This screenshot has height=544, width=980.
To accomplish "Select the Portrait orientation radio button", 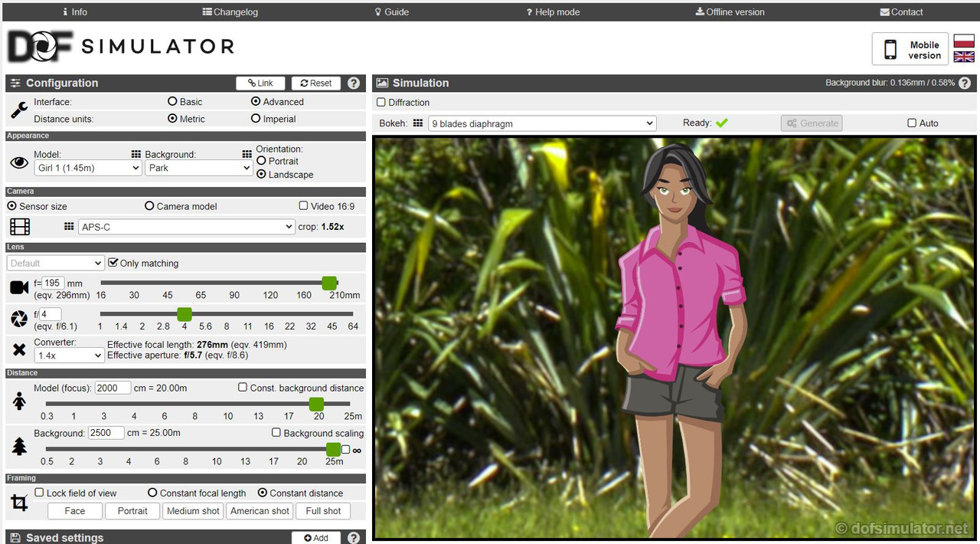I will 262,161.
